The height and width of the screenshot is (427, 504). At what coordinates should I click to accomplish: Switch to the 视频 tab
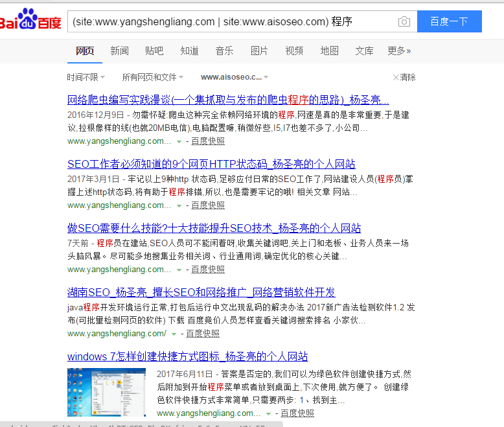pyautogui.click(x=294, y=51)
